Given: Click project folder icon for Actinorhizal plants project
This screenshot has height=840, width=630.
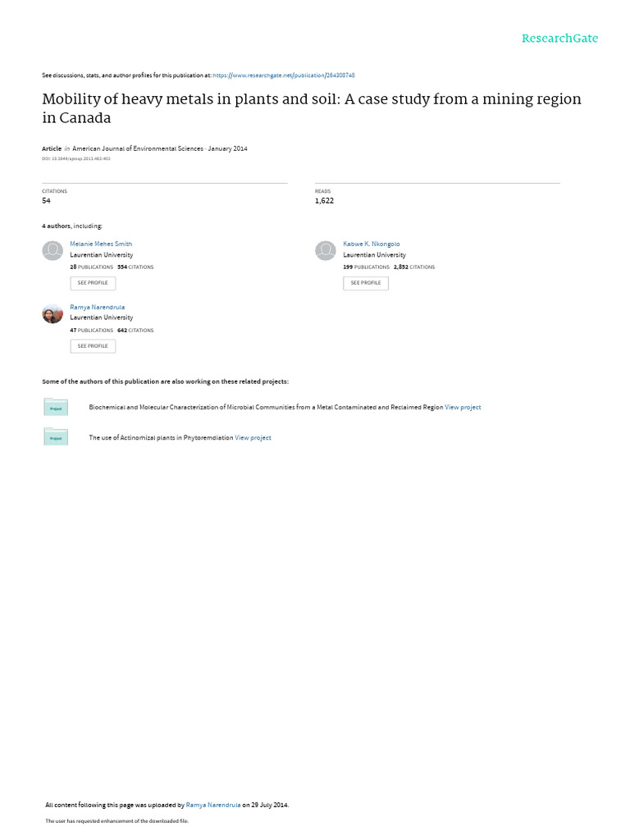Looking at the screenshot, I should tap(56, 436).
